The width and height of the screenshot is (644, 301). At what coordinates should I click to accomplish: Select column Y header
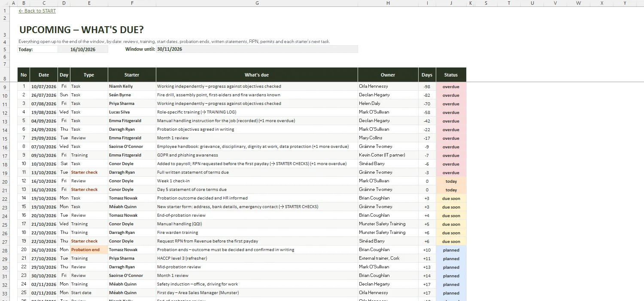tap(625, 3)
